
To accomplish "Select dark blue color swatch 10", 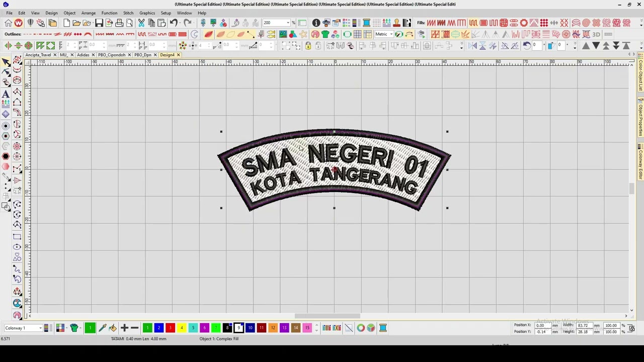I will coord(250,328).
